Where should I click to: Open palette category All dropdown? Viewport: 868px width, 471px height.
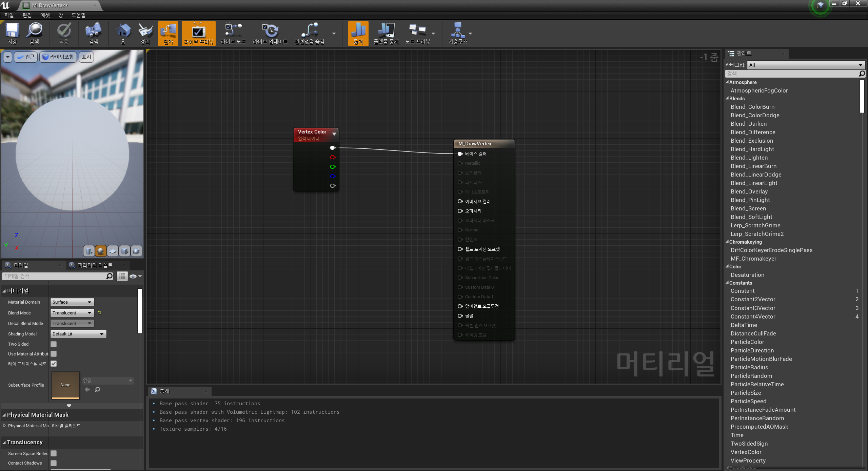point(805,65)
